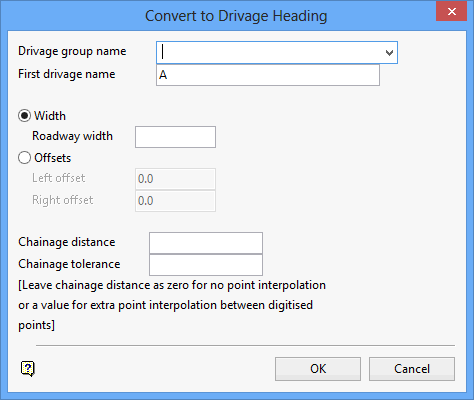Focus the First drivage name field

point(268,75)
